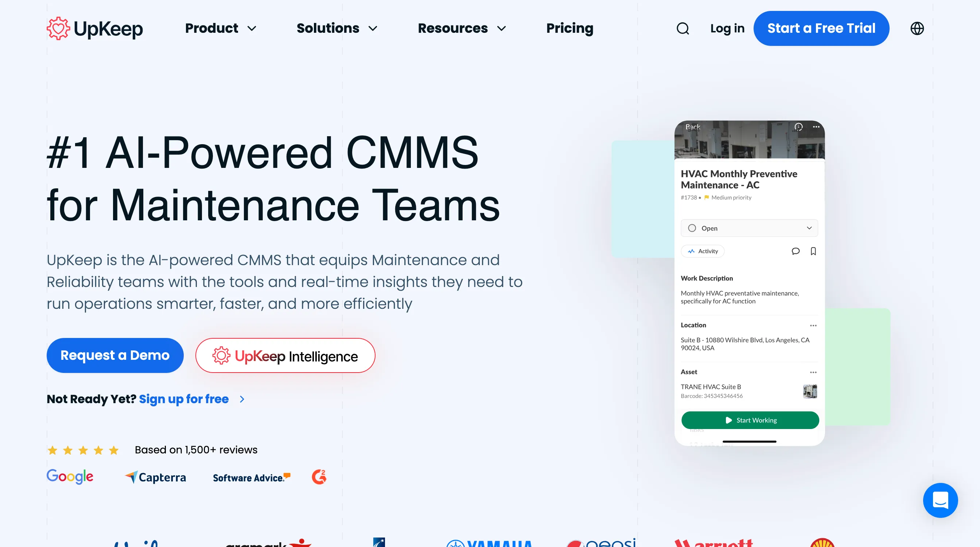Click the three-dot menu beside Location
The width and height of the screenshot is (980, 547).
click(813, 325)
